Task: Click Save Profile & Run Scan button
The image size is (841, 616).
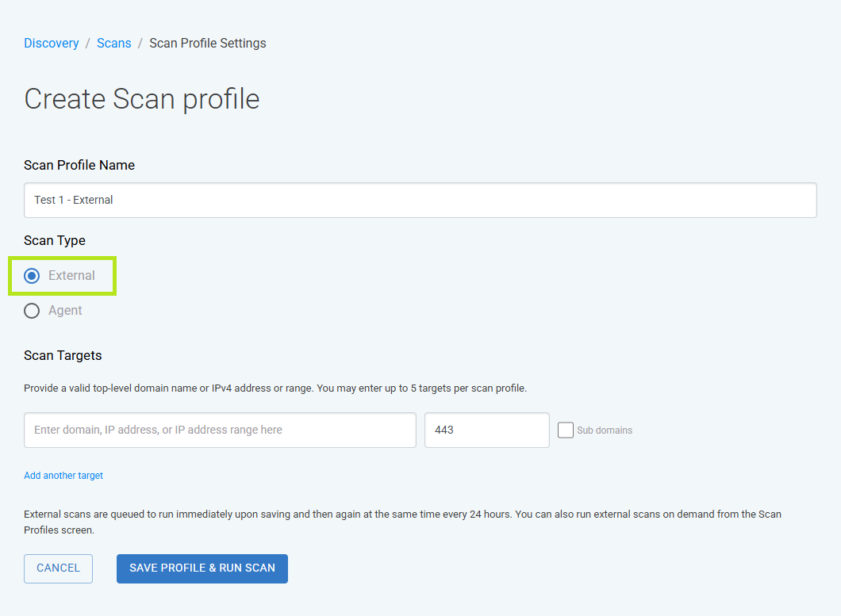Action: point(202,568)
